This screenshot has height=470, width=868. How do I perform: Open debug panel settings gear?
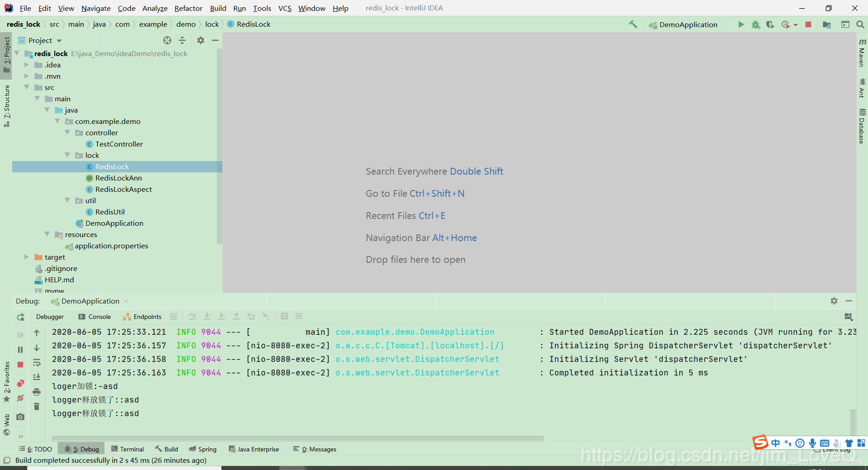click(x=834, y=301)
